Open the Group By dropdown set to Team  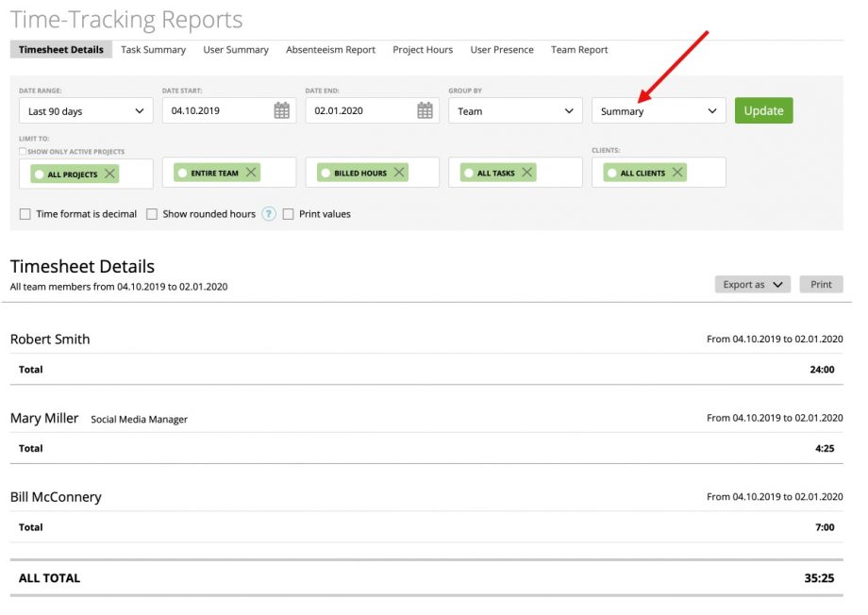(514, 110)
